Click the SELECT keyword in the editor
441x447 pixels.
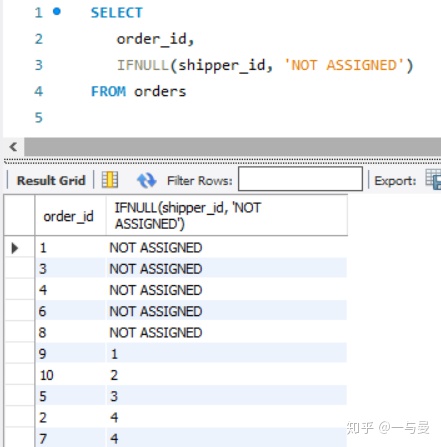117,13
